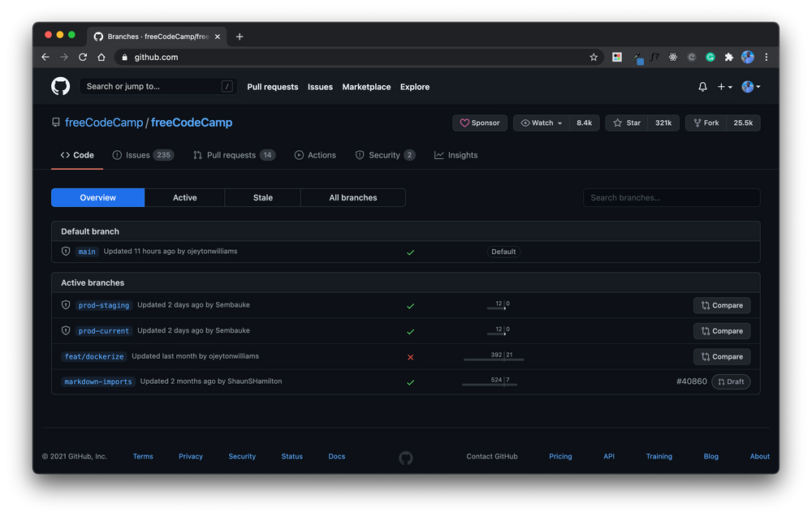Open the profile avatar menu

click(748, 86)
